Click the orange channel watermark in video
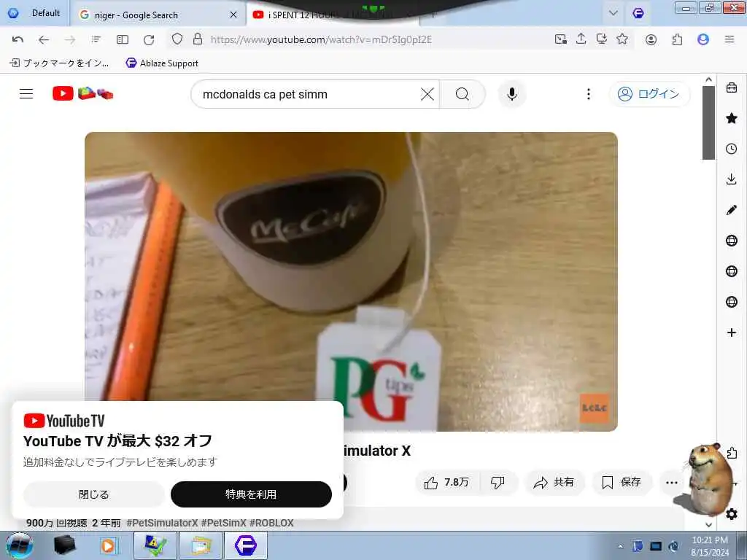Screen dimensions: 747x560 click(x=594, y=408)
